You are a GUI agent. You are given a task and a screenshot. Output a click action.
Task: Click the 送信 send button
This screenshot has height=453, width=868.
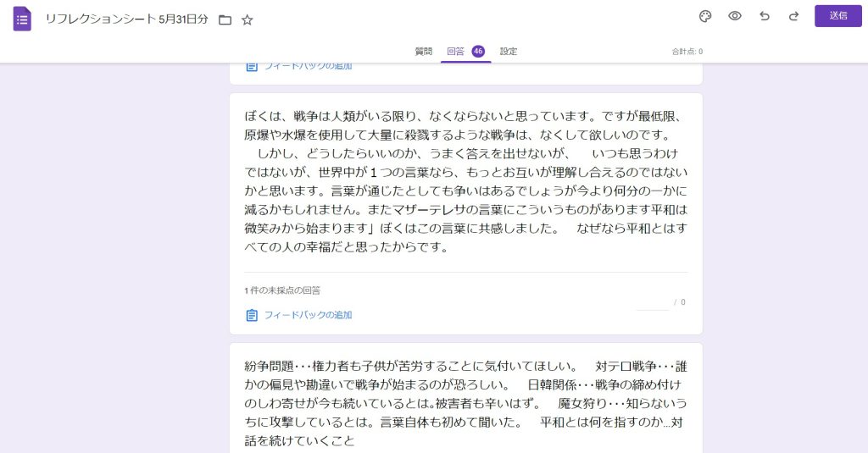point(838,16)
